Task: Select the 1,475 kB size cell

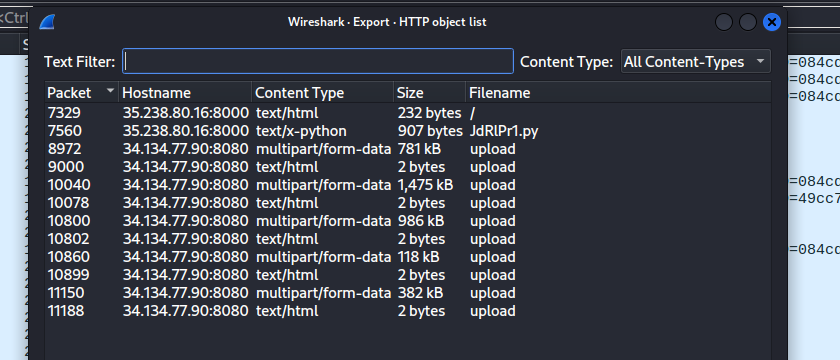Action: click(x=425, y=185)
